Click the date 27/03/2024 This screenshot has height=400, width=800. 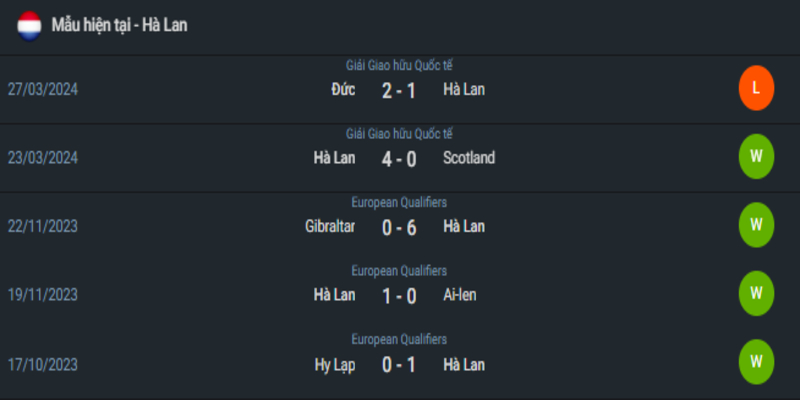(43, 90)
